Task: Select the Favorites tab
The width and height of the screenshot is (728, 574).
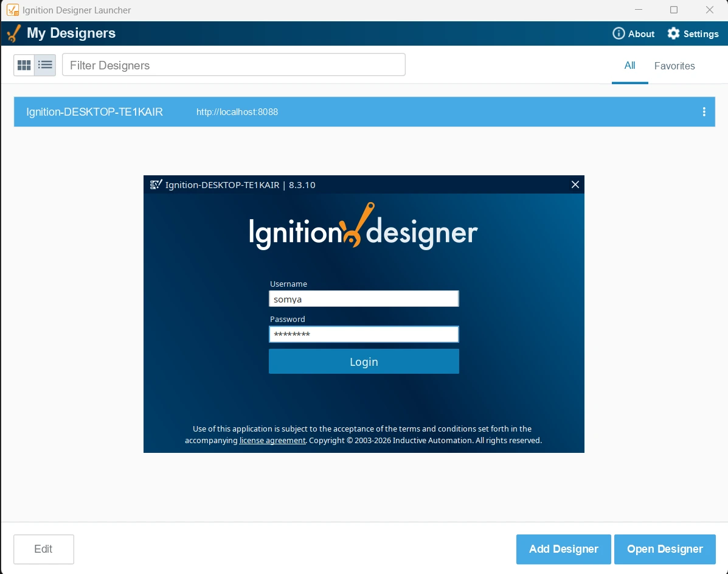Action: pyautogui.click(x=674, y=66)
